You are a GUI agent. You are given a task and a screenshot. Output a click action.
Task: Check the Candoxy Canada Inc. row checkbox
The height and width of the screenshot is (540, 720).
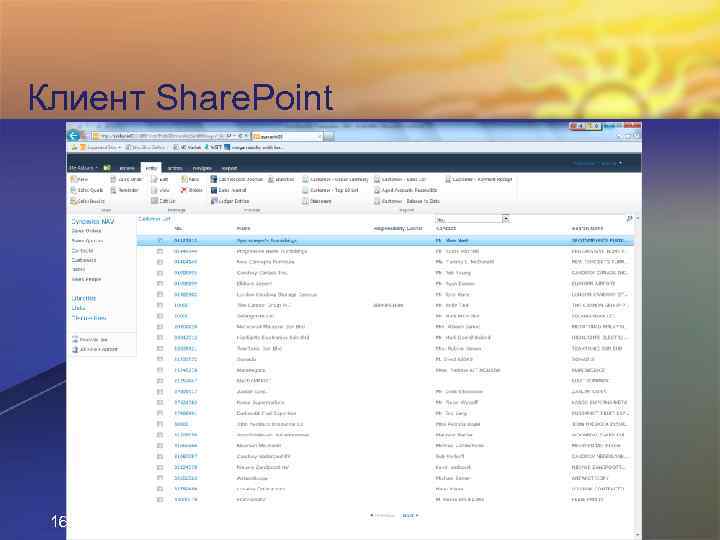[160, 273]
